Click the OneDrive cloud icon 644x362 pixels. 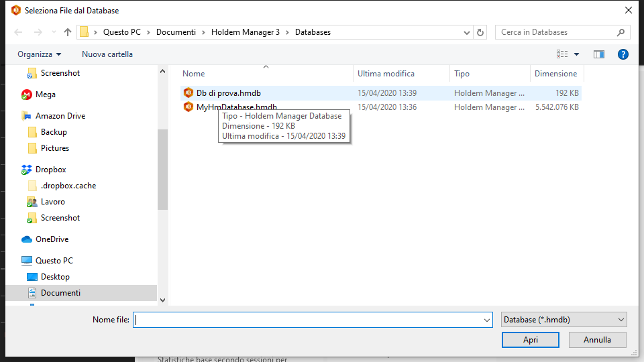27,239
